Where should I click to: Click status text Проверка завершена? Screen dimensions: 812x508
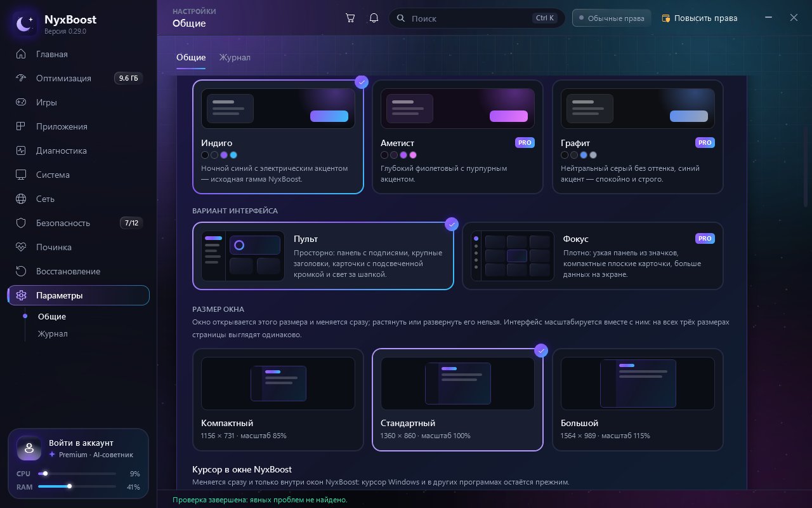[x=260, y=500]
